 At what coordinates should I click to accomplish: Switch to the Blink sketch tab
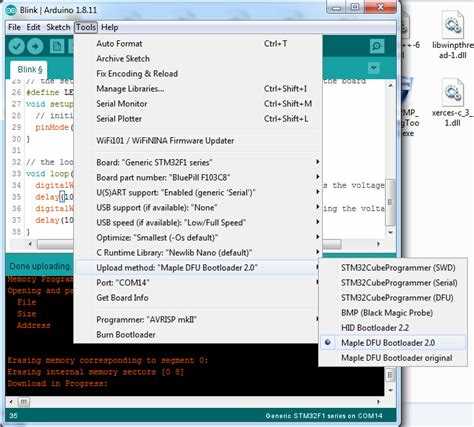point(29,70)
